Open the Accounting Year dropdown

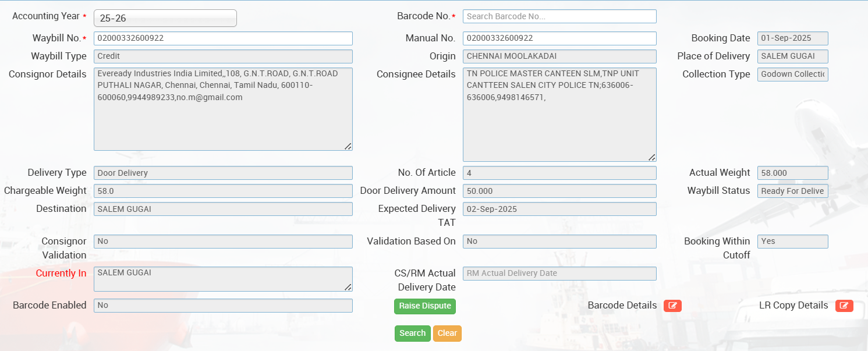coord(165,18)
